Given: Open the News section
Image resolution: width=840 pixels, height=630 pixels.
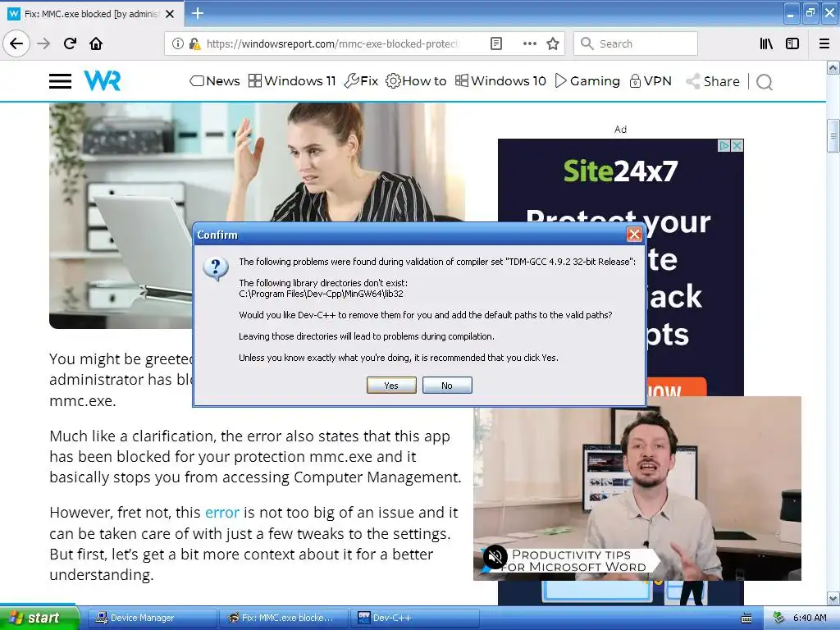Looking at the screenshot, I should [x=215, y=81].
